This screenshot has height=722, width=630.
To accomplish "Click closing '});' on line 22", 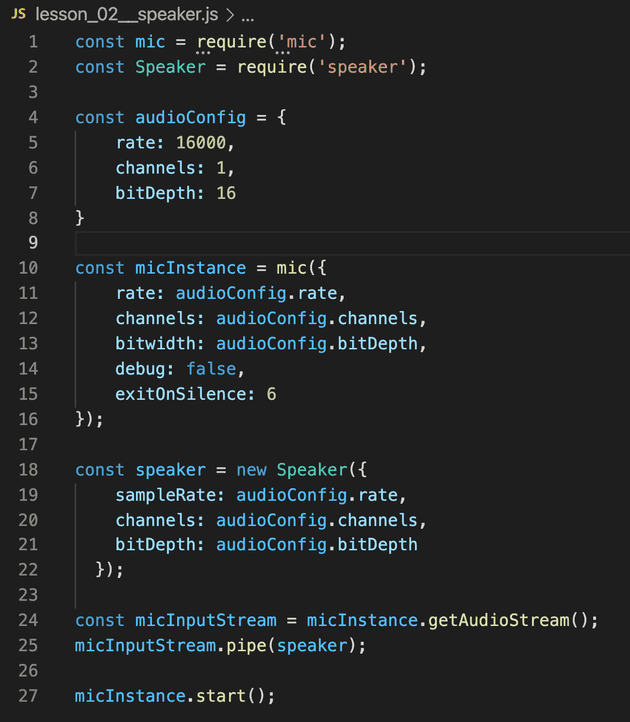I will (110, 571).
